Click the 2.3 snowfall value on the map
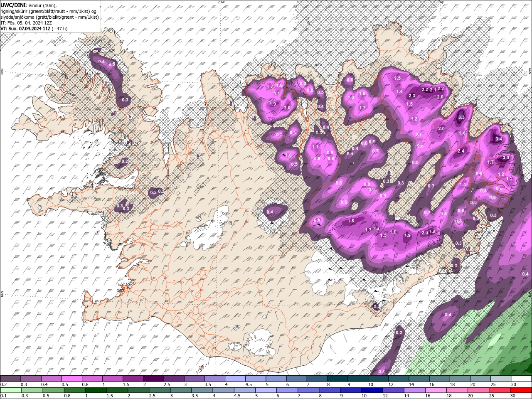 [412, 96]
